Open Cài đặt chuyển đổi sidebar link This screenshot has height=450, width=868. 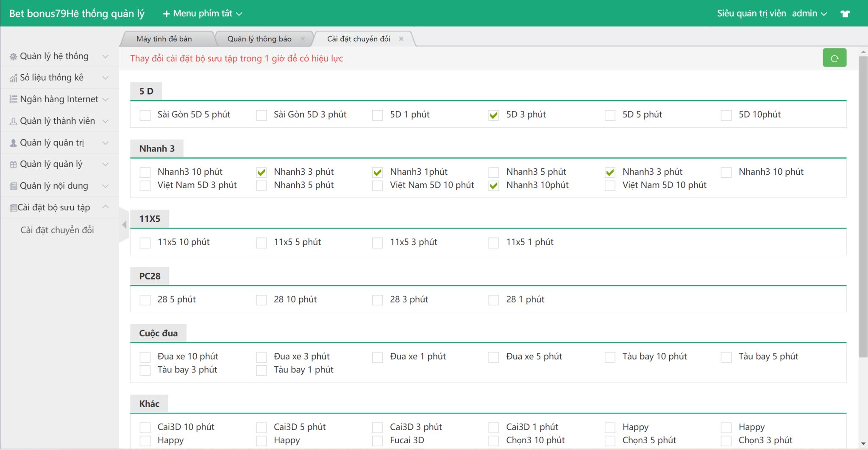coord(57,230)
